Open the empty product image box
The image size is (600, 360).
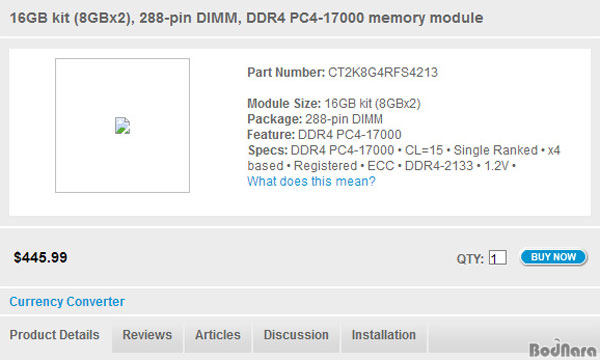pyautogui.click(x=122, y=125)
